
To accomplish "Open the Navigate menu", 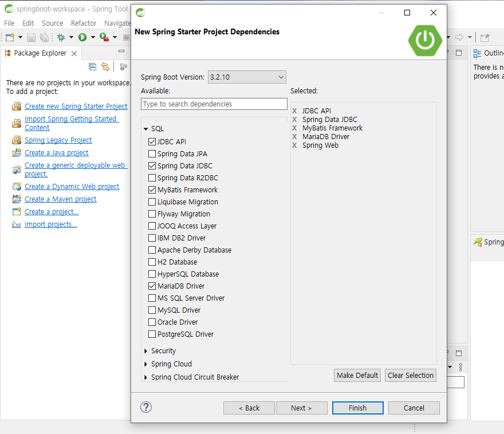I will [117, 23].
